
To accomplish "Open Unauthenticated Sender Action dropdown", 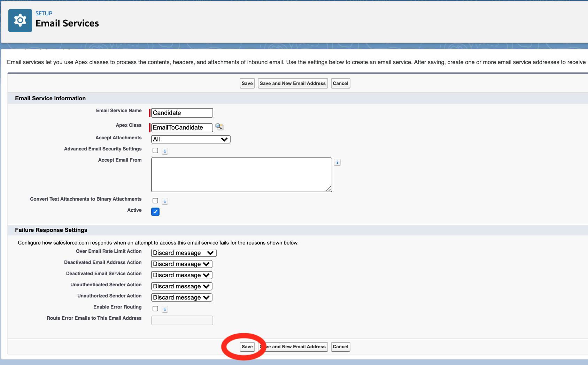I will 181,286.
